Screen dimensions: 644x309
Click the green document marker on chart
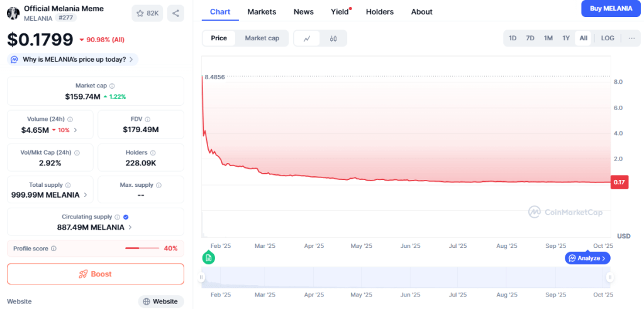[209, 257]
